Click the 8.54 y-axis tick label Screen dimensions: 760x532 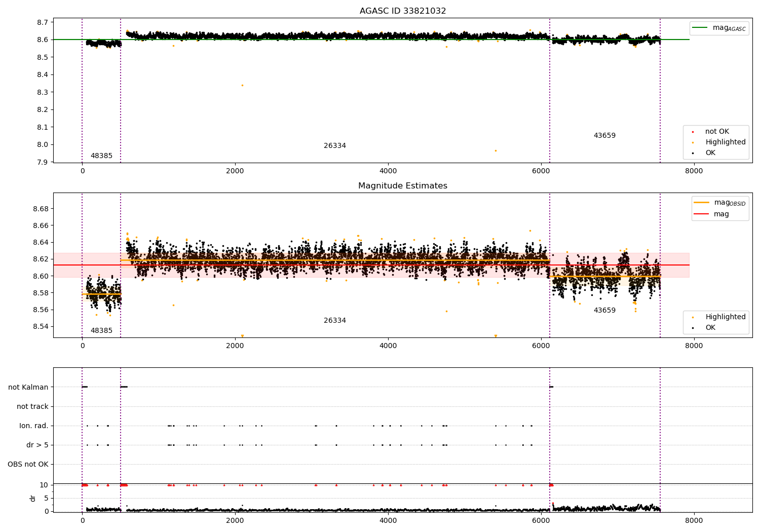click(41, 327)
